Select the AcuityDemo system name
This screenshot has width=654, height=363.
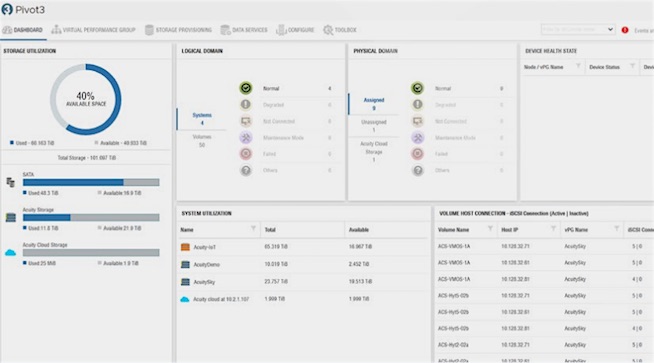[206, 265]
